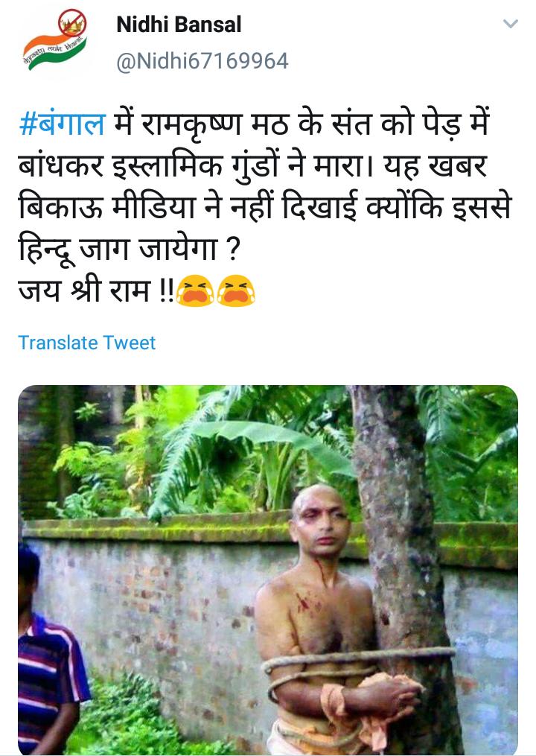Click the first crying emoji
This screenshot has height=756, width=536.
tap(195, 290)
